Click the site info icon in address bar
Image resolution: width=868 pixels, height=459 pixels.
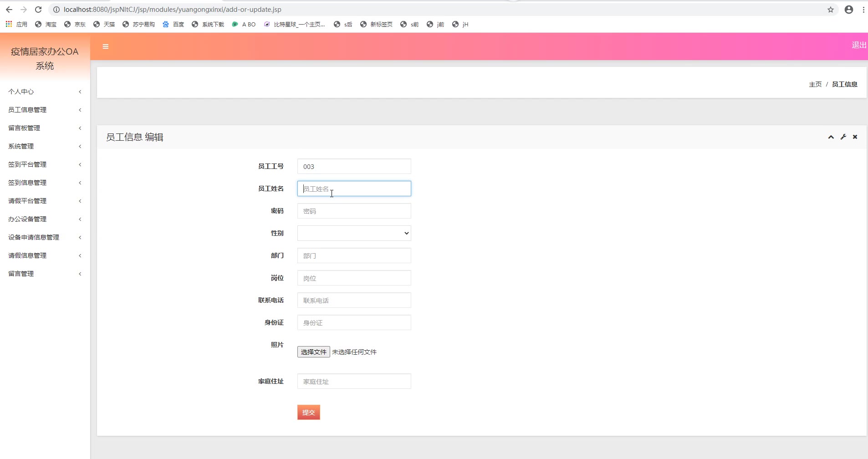(x=56, y=10)
